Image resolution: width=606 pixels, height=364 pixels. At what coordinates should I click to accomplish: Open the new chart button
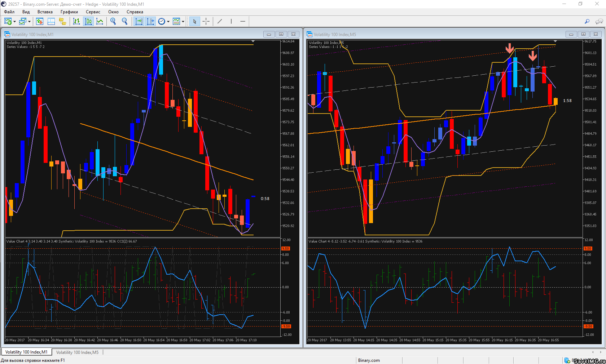(x=8, y=22)
